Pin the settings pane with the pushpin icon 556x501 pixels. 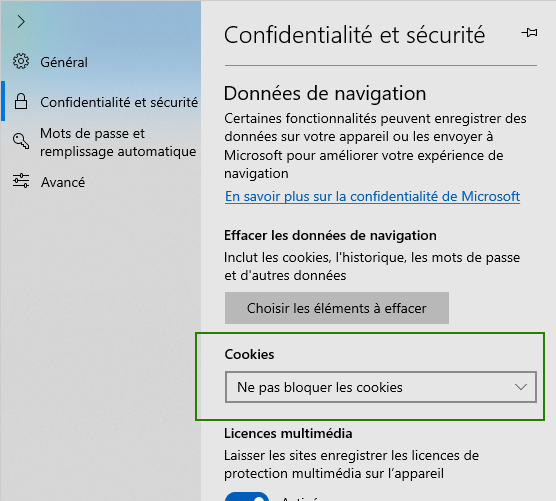(529, 33)
